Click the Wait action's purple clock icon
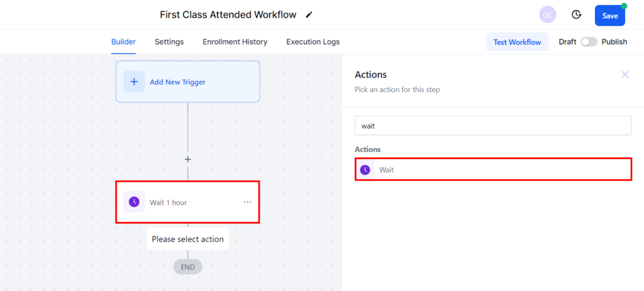The width and height of the screenshot is (644, 291). click(x=365, y=170)
